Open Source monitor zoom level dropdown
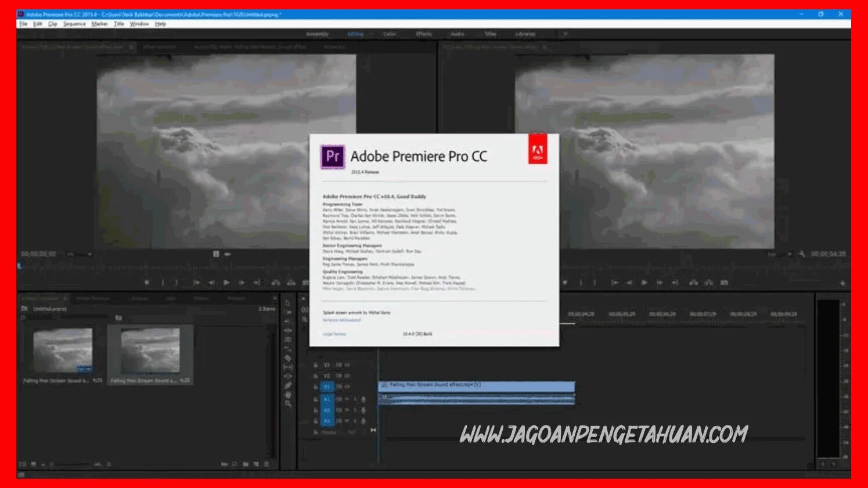Viewport: 868px width, 488px height. point(80,254)
